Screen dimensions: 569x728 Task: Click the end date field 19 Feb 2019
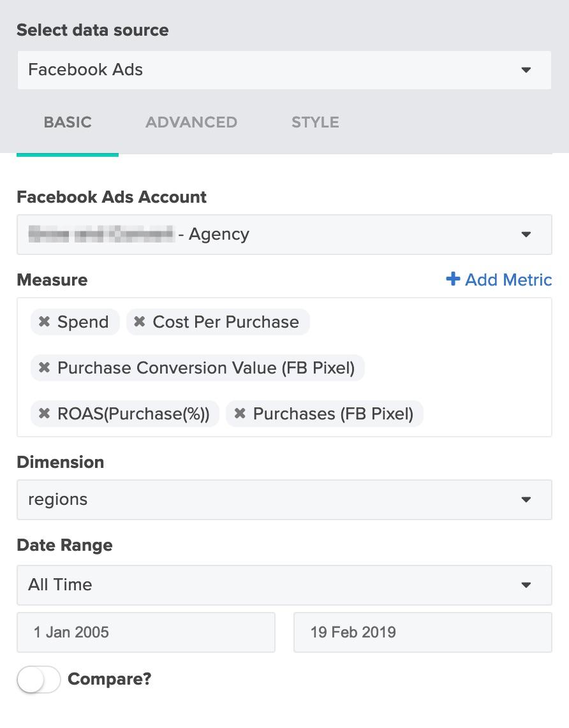423,632
